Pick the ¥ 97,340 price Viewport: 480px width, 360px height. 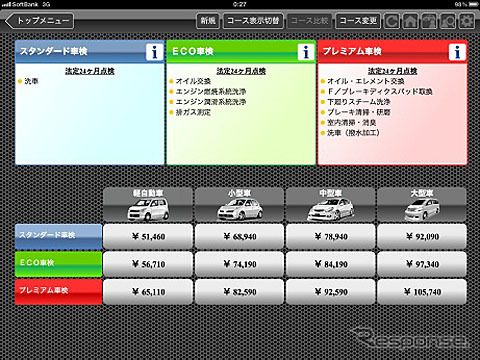(x=422, y=264)
